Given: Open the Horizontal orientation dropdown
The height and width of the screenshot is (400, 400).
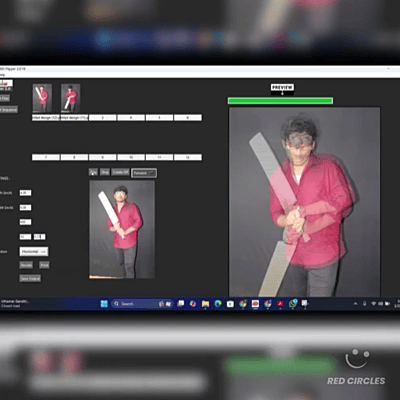Looking at the screenshot, I should click(34, 252).
